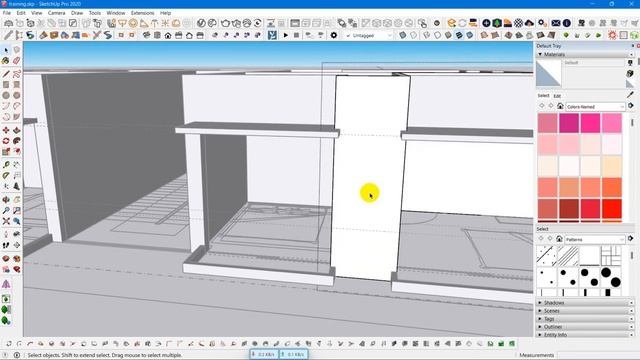This screenshot has width=640, height=360.
Task: Activate the Move tool
Action: click(6, 130)
